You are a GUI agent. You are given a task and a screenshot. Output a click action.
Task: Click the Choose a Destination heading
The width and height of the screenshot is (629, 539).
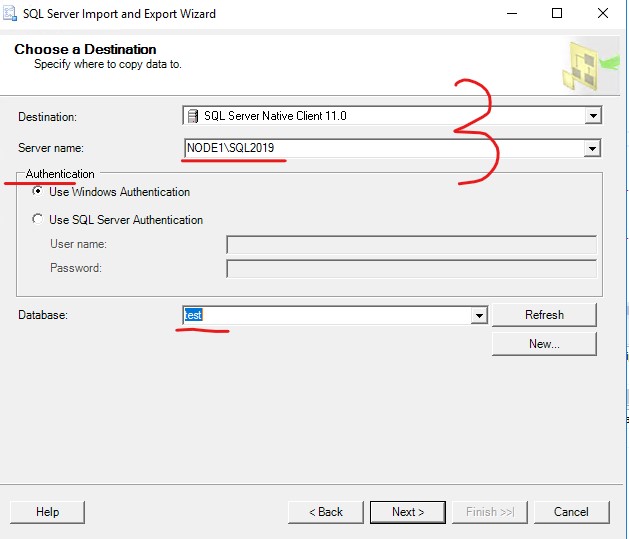pos(85,49)
